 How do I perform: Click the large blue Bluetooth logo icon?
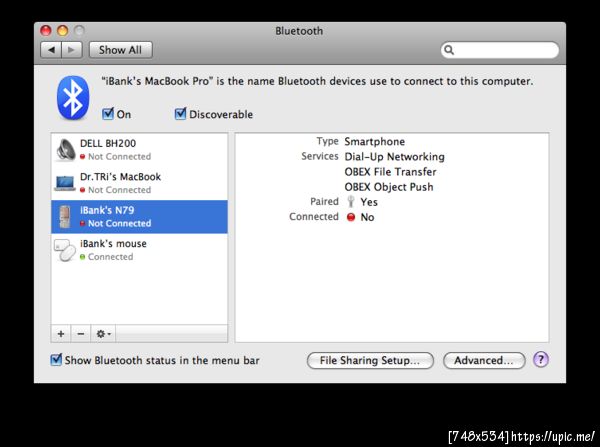click(x=73, y=98)
